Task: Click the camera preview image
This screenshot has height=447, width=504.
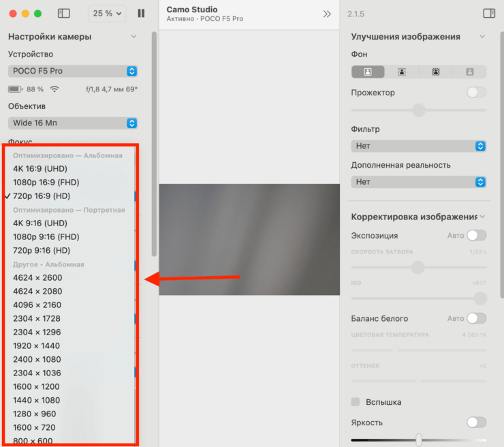Action: [249, 239]
